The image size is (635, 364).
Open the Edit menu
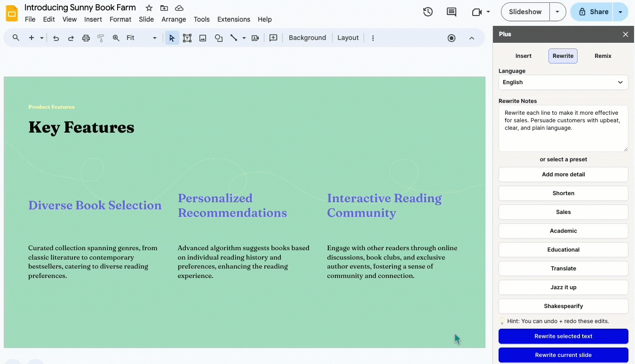pyautogui.click(x=49, y=19)
